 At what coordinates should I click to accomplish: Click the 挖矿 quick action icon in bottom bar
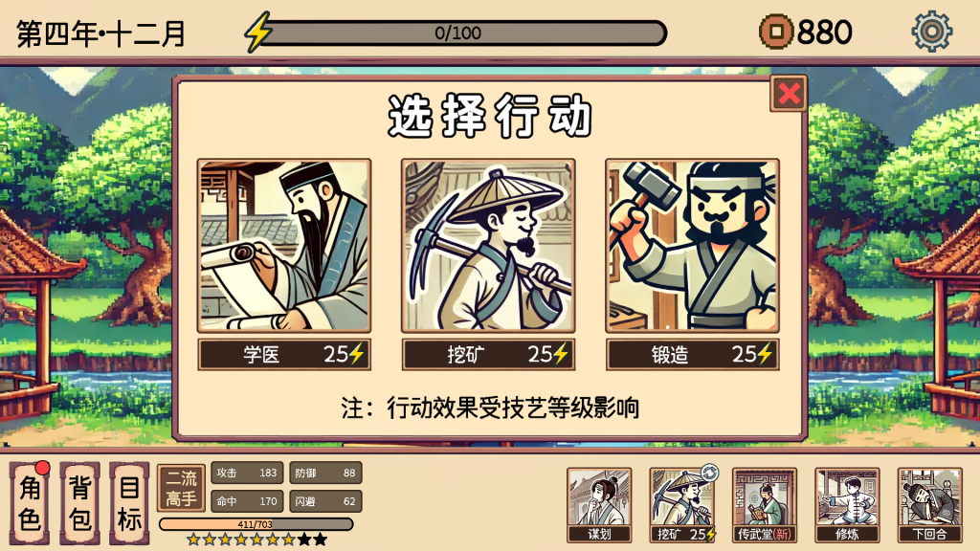coord(681,505)
